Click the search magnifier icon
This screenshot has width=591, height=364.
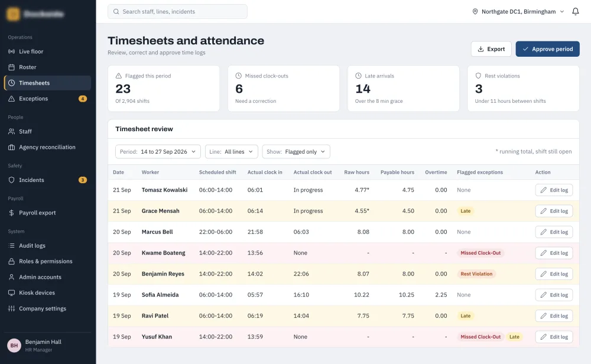[x=116, y=12]
